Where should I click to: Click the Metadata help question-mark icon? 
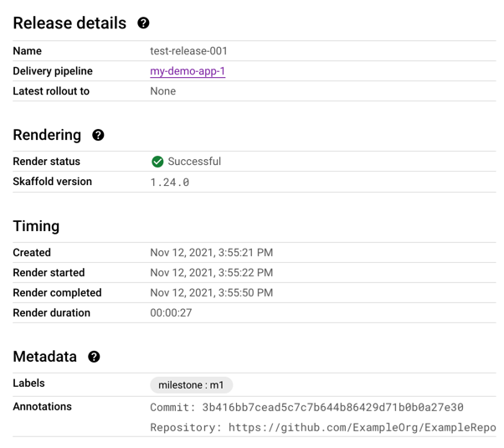[94, 357]
